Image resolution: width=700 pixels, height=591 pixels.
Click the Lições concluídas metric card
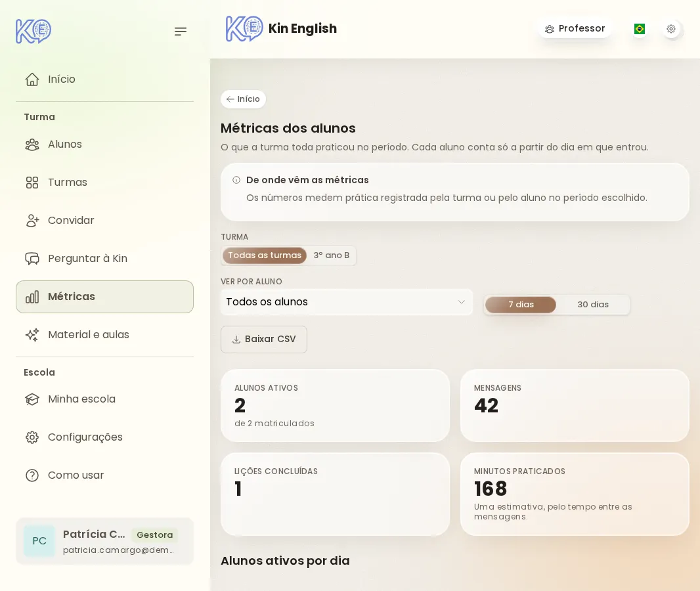pyautogui.click(x=336, y=494)
